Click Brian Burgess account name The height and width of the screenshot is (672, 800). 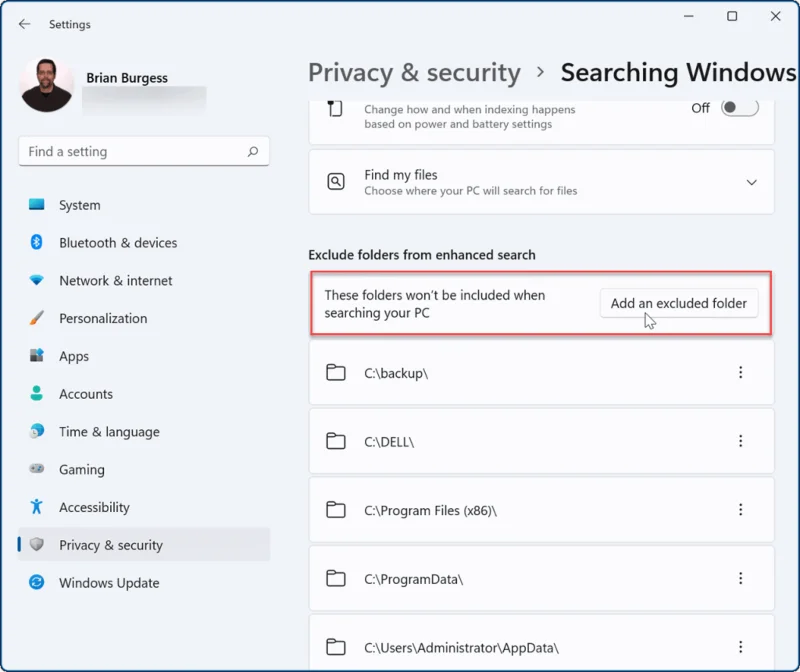tap(127, 78)
